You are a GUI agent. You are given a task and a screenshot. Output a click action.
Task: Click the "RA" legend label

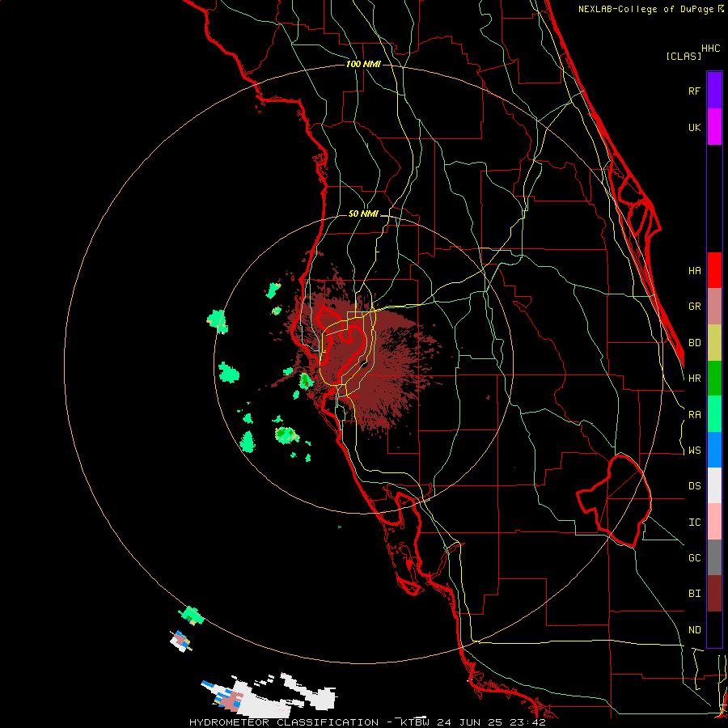click(695, 415)
